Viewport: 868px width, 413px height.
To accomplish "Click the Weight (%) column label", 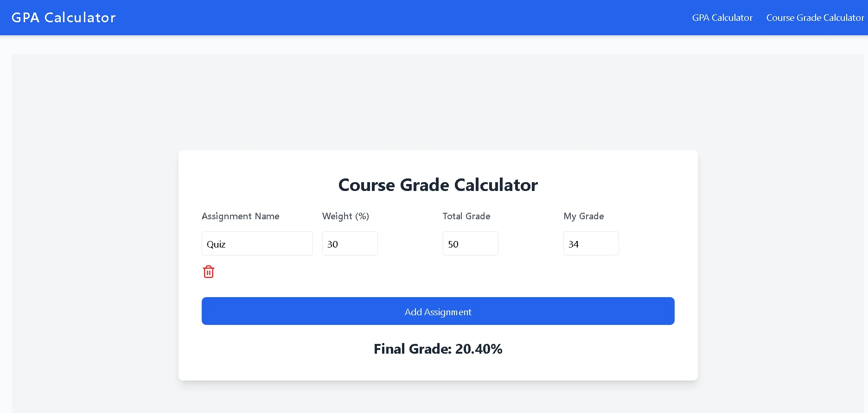I will click(x=345, y=216).
